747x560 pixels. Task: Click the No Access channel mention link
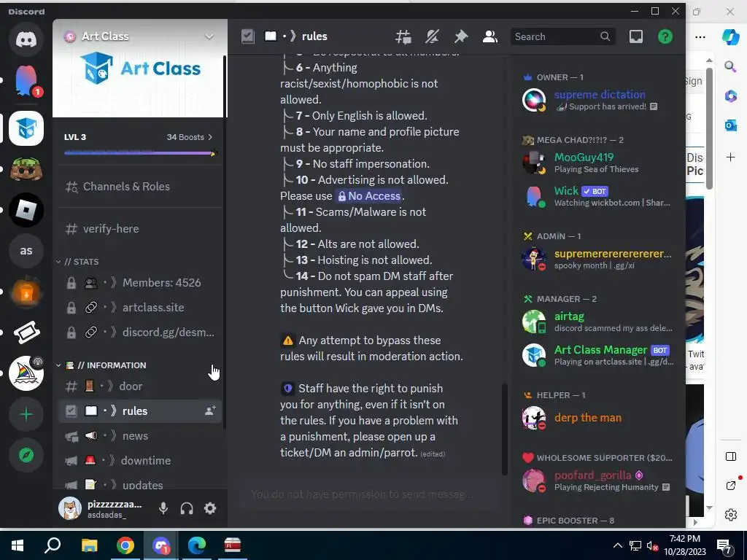369,195
